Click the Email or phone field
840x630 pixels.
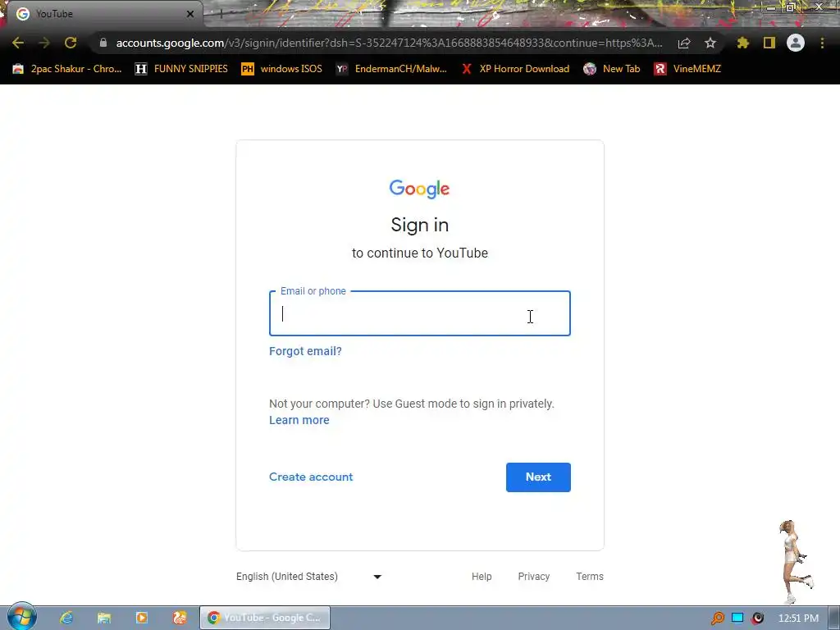(420, 313)
